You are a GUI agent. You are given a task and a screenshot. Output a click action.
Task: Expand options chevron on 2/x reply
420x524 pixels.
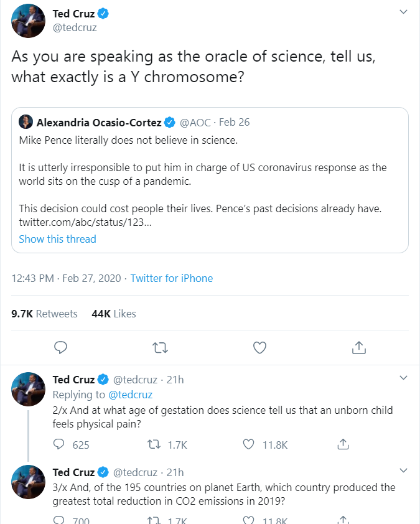point(403,378)
